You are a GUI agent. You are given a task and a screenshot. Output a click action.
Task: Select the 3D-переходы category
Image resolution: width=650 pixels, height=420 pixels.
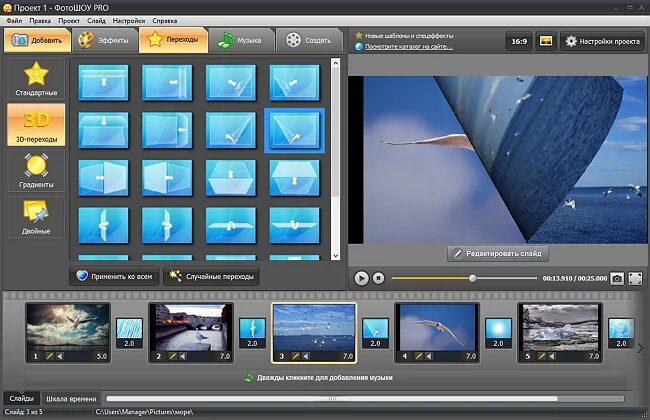pyautogui.click(x=36, y=125)
